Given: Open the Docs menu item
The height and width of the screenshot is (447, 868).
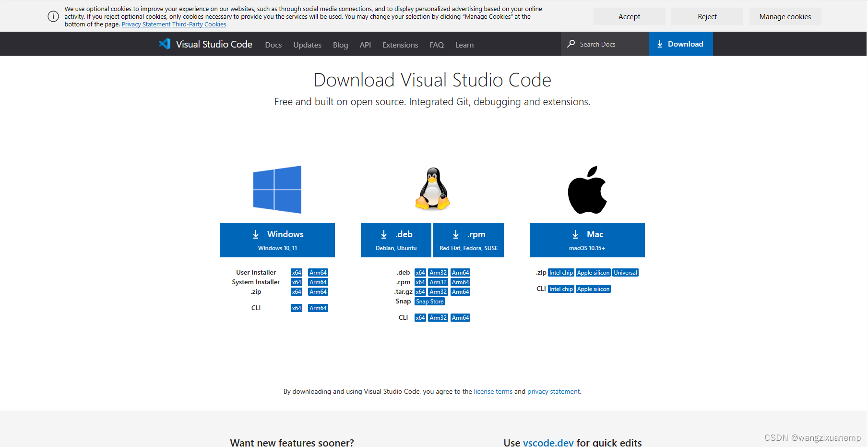Looking at the screenshot, I should (273, 45).
